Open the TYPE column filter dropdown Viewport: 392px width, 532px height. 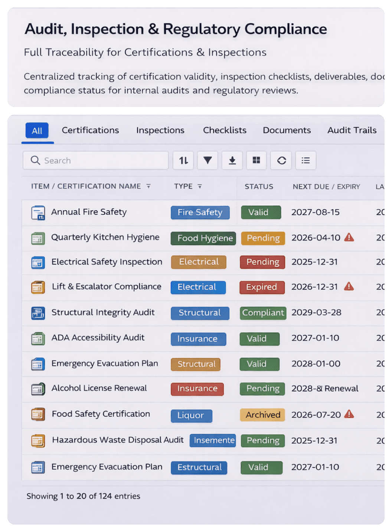pyautogui.click(x=200, y=186)
